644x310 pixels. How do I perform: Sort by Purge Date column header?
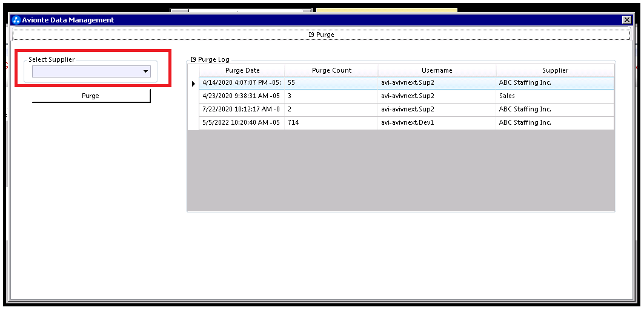[x=242, y=70]
